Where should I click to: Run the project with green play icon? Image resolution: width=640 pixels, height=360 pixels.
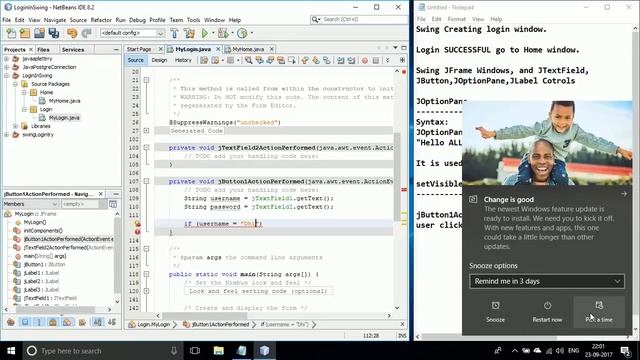click(204, 33)
